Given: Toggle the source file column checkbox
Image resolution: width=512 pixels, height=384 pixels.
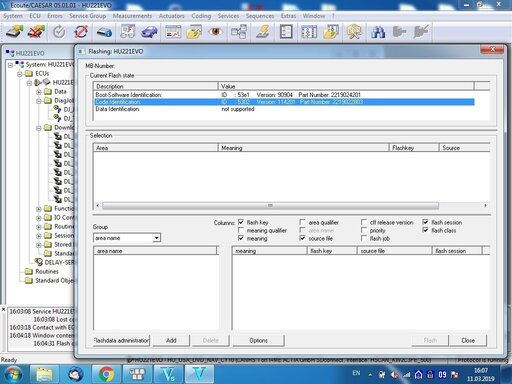Looking at the screenshot, I should pyautogui.click(x=302, y=238).
